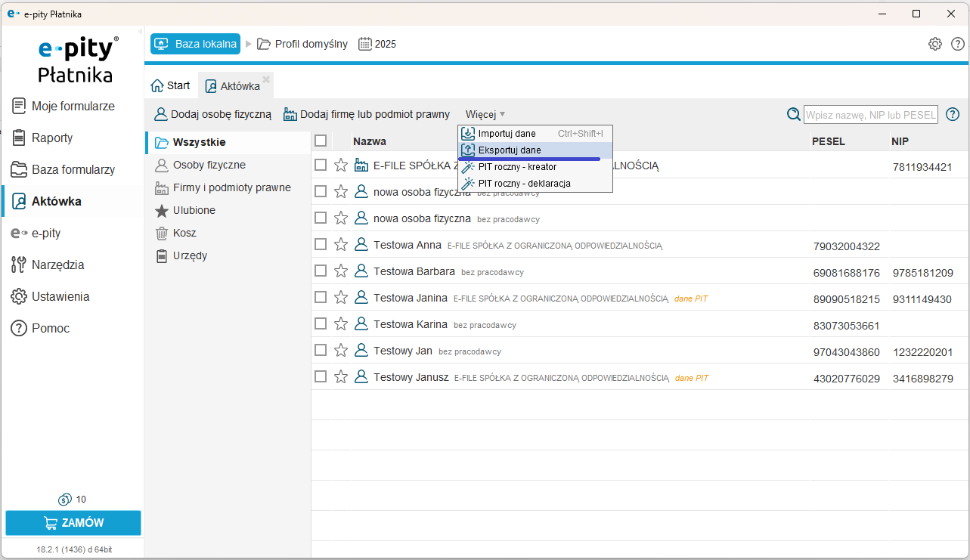Viewport: 970px width, 560px height.
Task: Click the settings gear icon in top-right
Action: click(935, 44)
